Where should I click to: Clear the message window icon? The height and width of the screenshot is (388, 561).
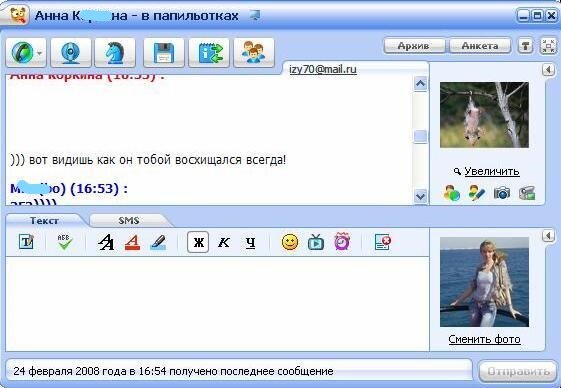[382, 242]
